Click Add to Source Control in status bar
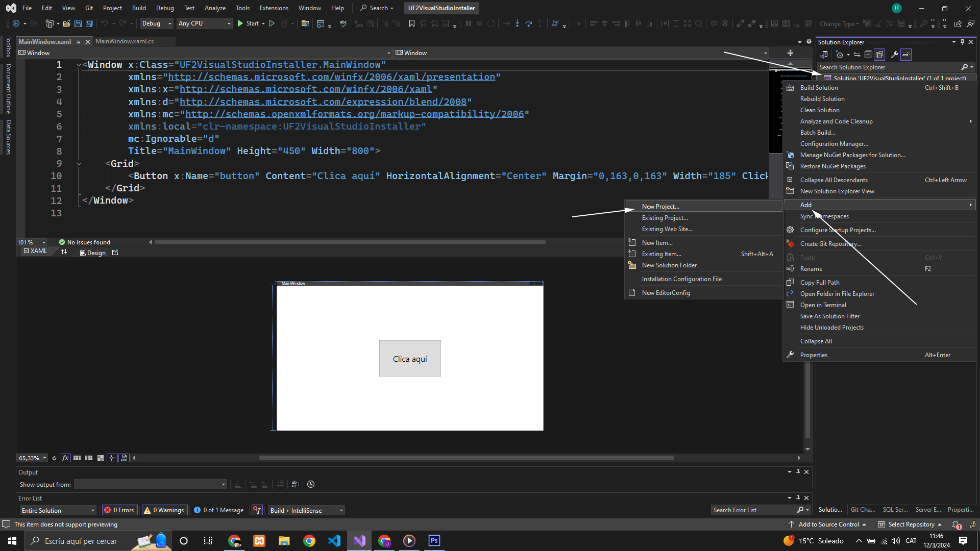980x551 pixels. point(828,524)
